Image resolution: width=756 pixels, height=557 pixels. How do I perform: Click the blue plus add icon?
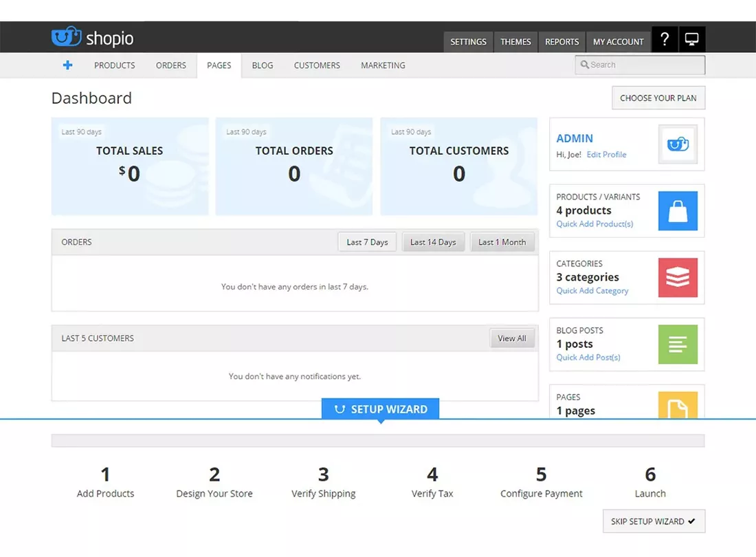67,65
